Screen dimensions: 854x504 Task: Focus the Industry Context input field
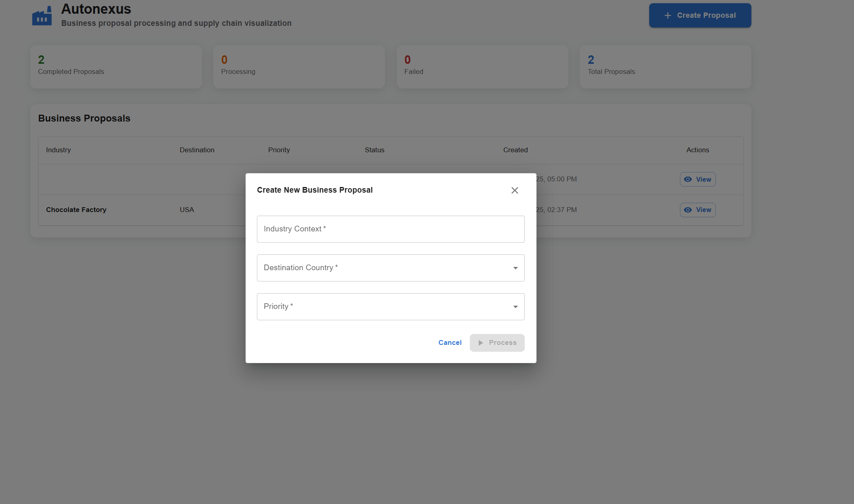[390, 229]
